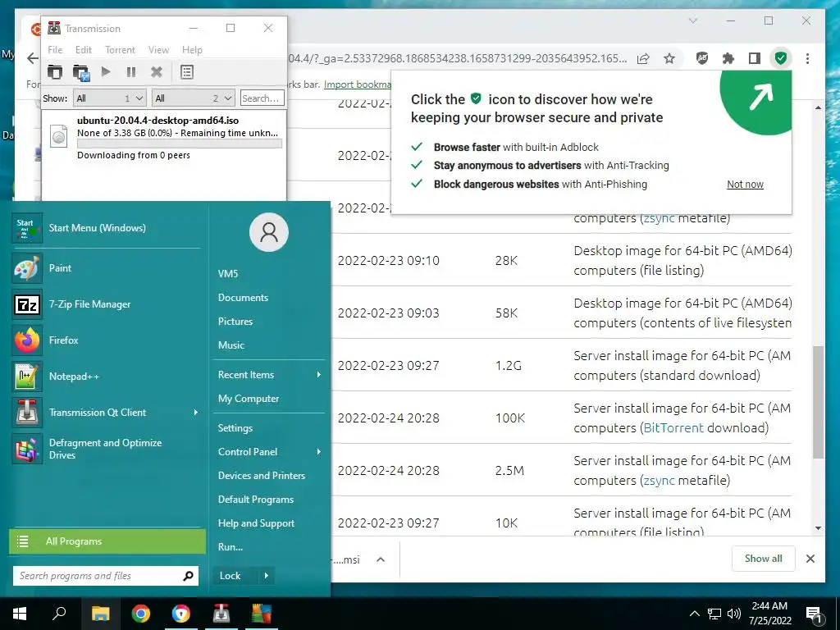Open the server zsync metafile link
Screen dimensions: 840x630
659,481
